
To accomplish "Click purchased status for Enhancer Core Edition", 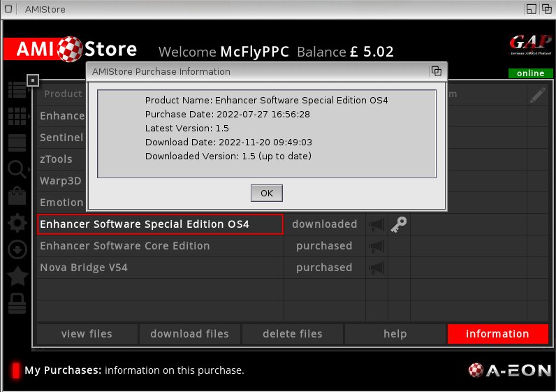I will click(x=325, y=246).
